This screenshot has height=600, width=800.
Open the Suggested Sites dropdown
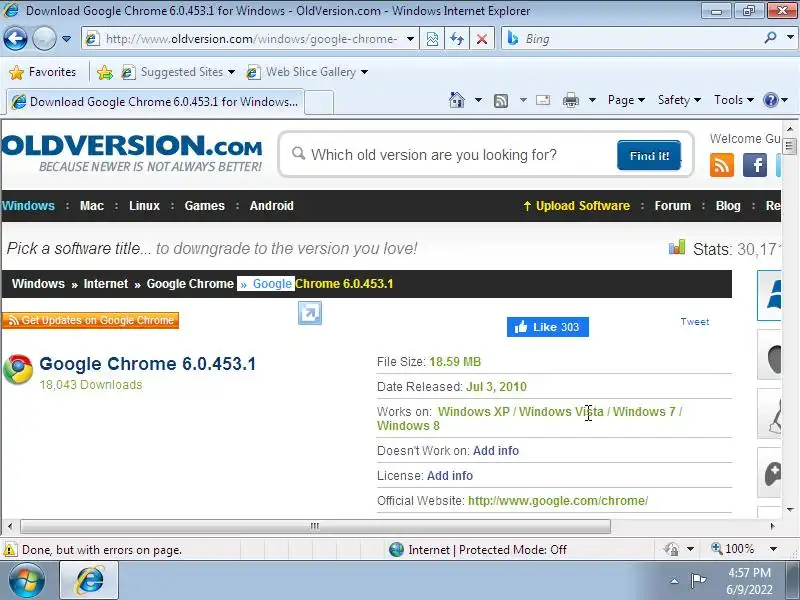(178, 72)
